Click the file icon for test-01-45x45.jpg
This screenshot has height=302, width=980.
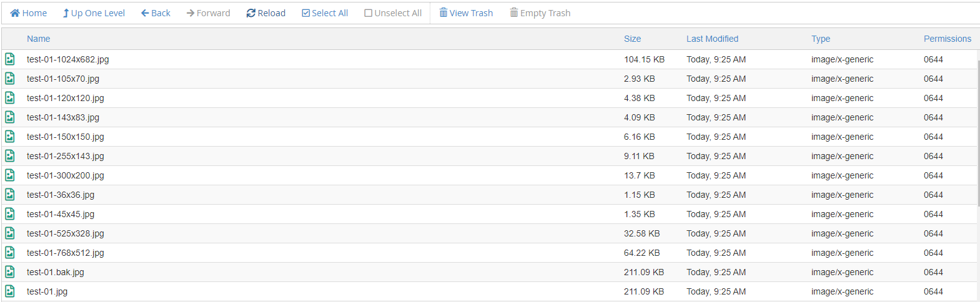click(x=10, y=214)
